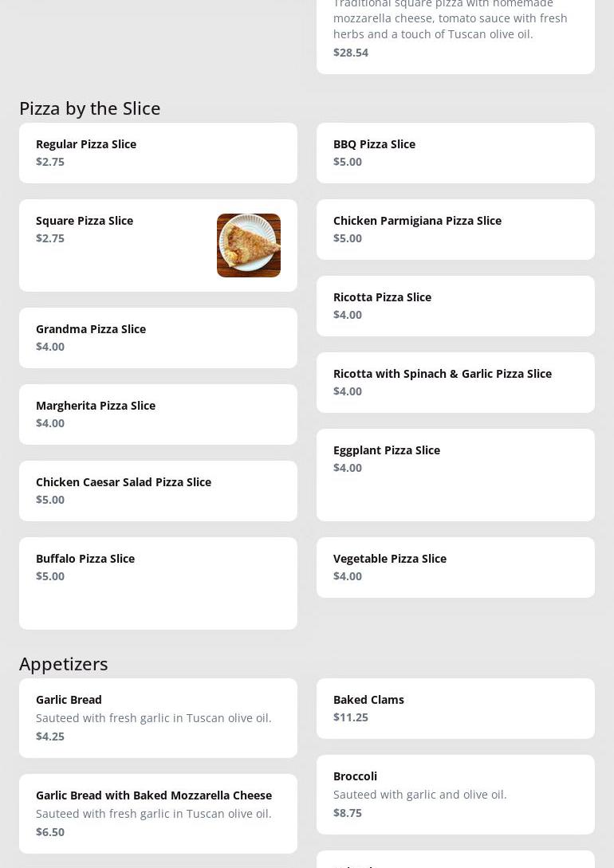Select the $28.54 square pizza card
The height and width of the screenshot is (868, 614).
point(455,36)
